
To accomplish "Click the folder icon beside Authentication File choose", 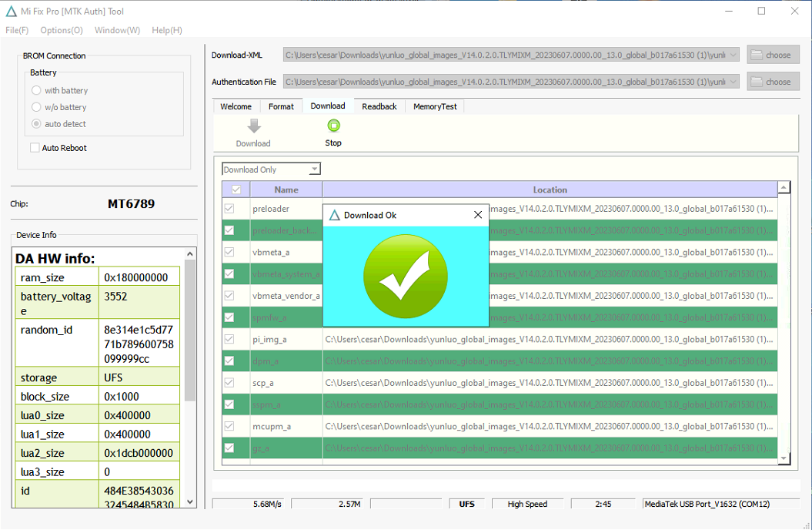I will click(x=757, y=82).
